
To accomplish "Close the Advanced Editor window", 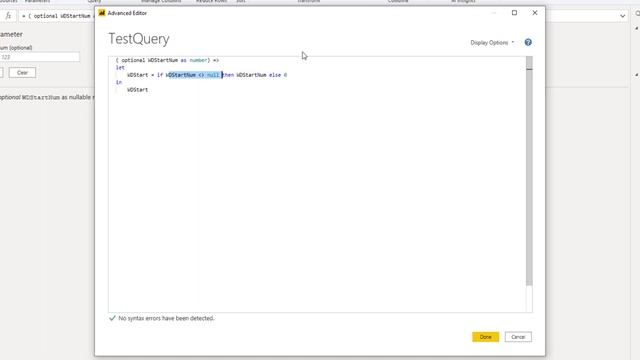I will [x=535, y=13].
